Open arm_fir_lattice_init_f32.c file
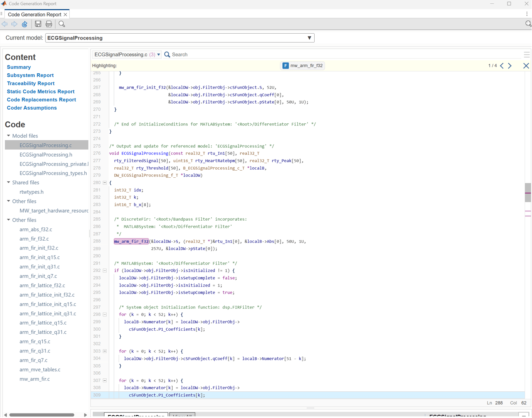The image size is (532, 418). click(x=47, y=295)
